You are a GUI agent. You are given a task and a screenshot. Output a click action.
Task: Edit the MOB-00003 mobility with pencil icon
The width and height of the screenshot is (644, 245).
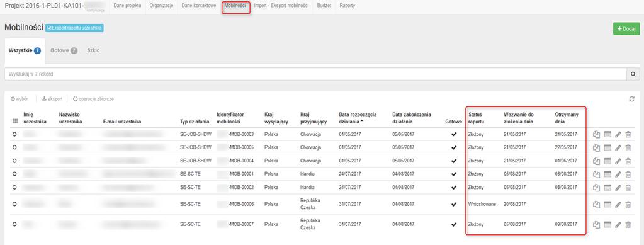coord(618,134)
